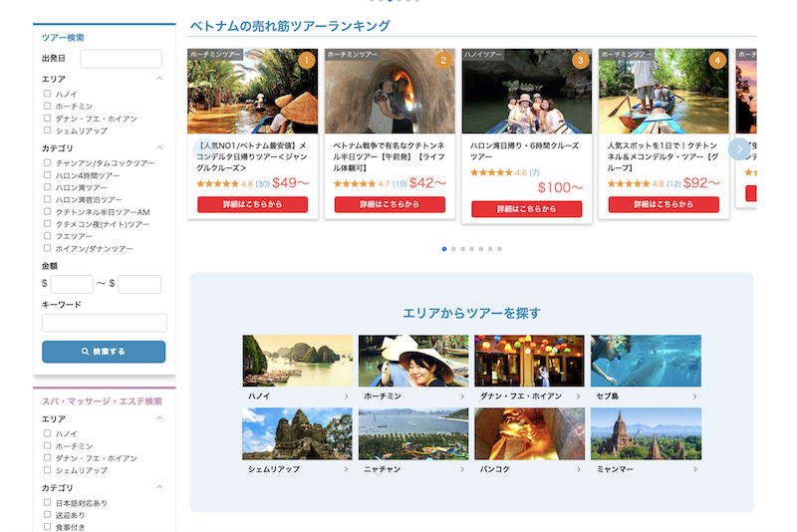Enable the 日本語対応あり checkbox

coord(47,503)
